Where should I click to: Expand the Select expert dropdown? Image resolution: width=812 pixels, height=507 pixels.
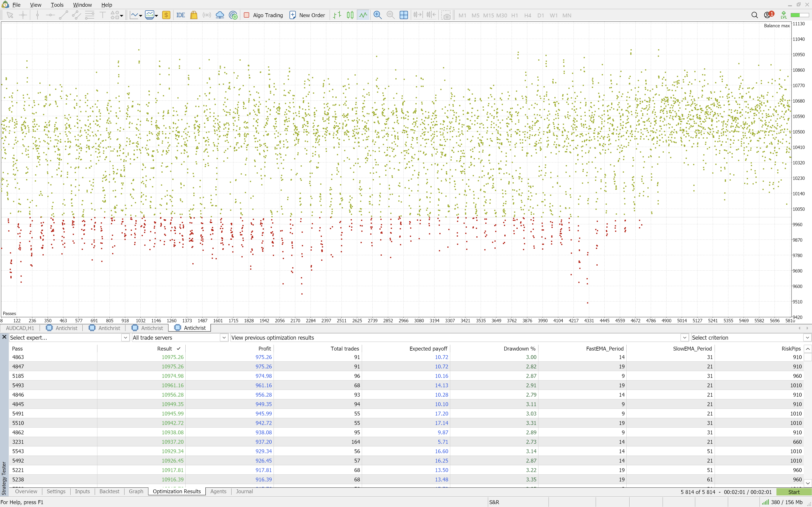(x=125, y=338)
